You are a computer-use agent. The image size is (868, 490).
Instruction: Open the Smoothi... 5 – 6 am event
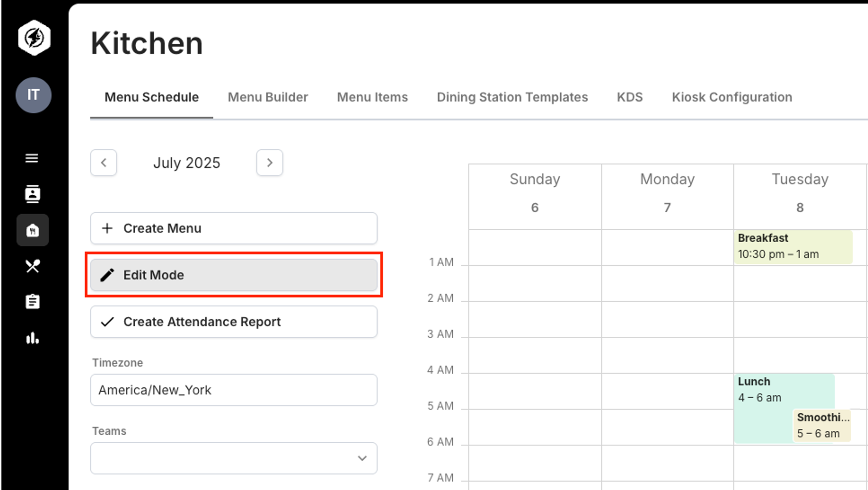[x=822, y=425]
